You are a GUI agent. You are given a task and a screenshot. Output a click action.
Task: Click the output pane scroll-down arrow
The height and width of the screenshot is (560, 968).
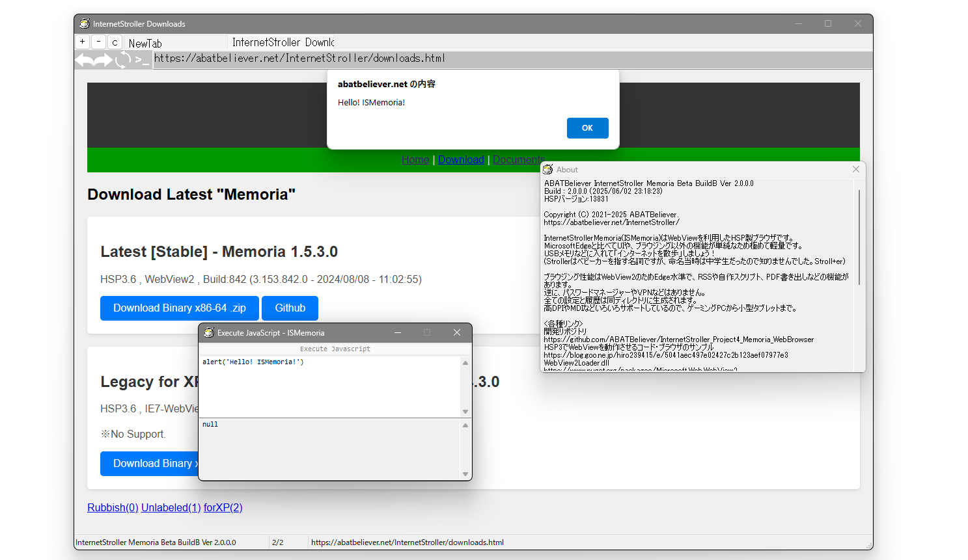pos(465,473)
